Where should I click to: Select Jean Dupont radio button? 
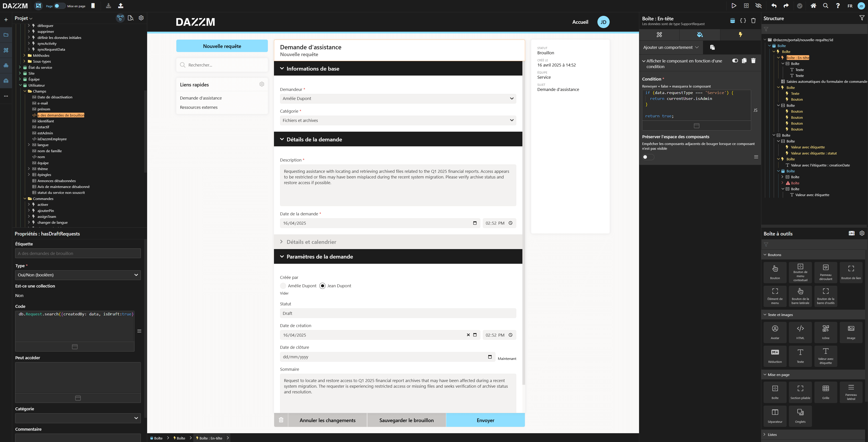(x=323, y=286)
